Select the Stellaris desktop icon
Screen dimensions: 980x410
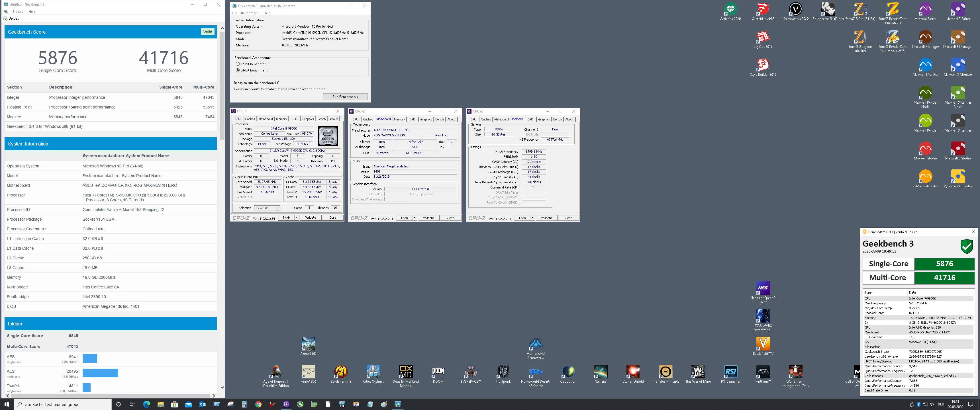tap(600, 374)
